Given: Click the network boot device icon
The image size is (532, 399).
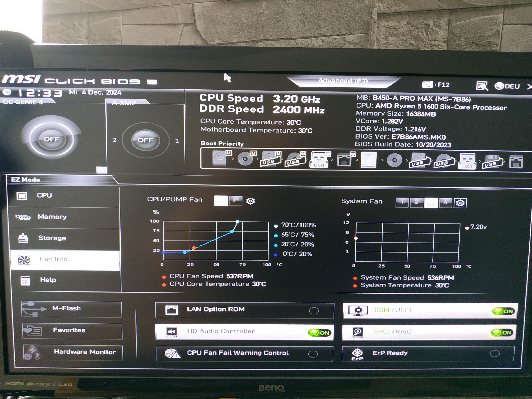Looking at the screenshot, I should pos(344,160).
